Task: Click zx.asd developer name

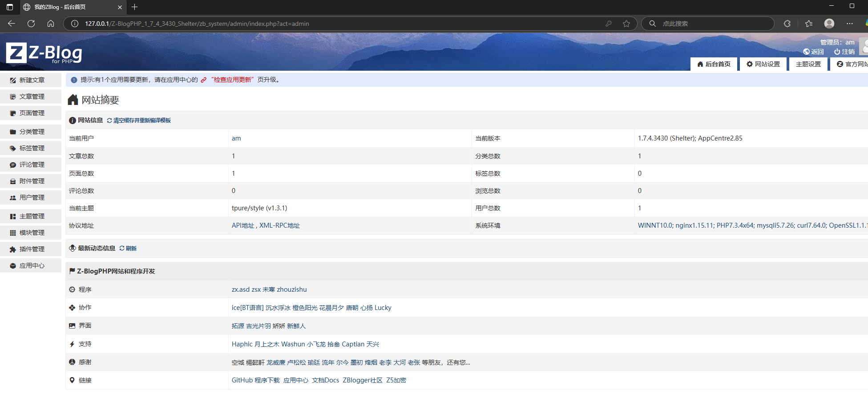Action: pos(241,289)
